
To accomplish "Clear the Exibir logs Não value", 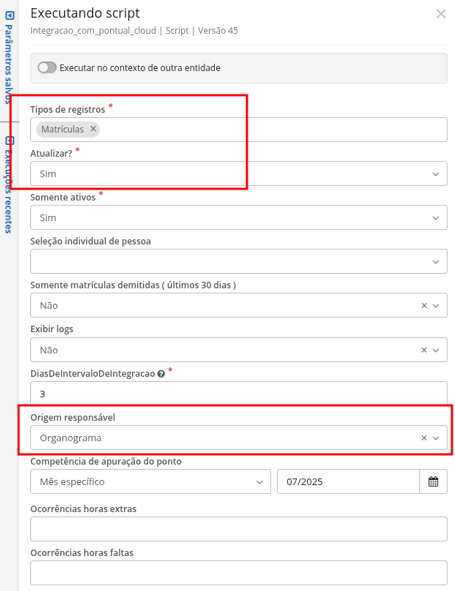I will point(424,350).
